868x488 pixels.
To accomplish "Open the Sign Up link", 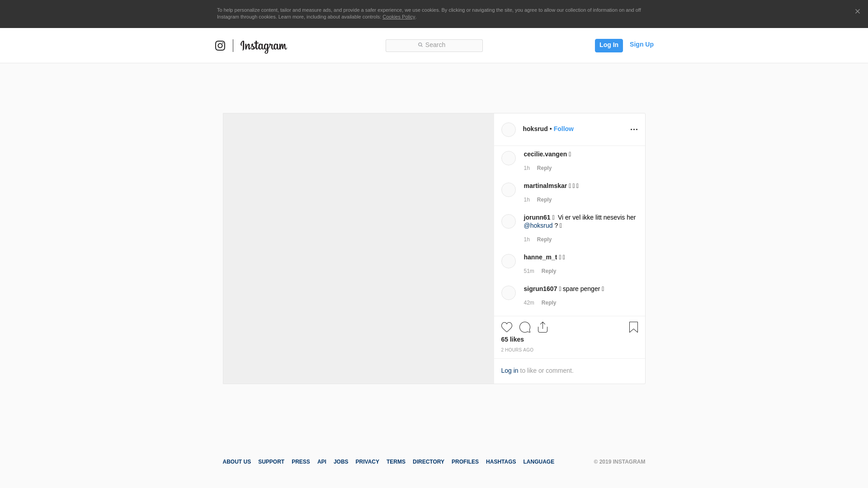I will click(641, 44).
